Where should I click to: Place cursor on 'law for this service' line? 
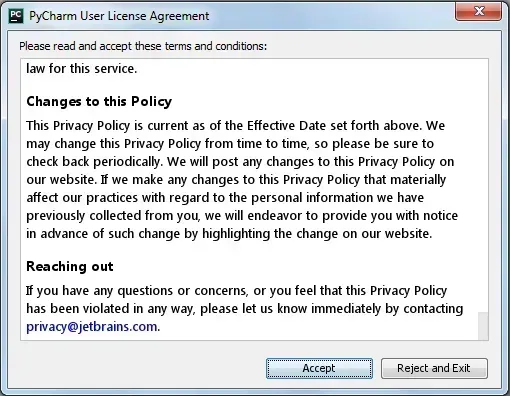(82, 69)
